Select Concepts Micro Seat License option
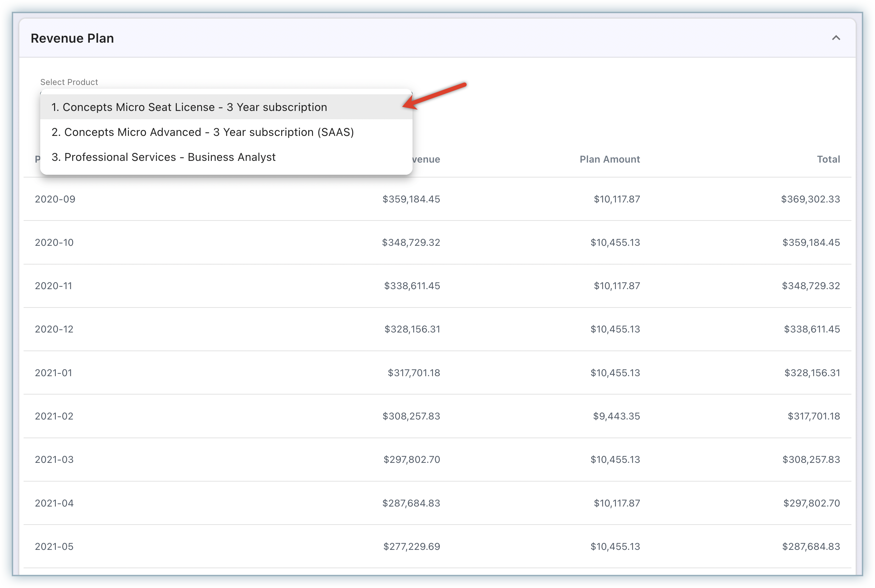The height and width of the screenshot is (588, 875). pos(189,107)
